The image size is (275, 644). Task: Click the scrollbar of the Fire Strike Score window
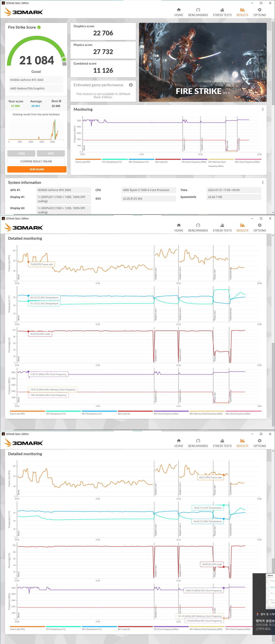tap(273, 63)
